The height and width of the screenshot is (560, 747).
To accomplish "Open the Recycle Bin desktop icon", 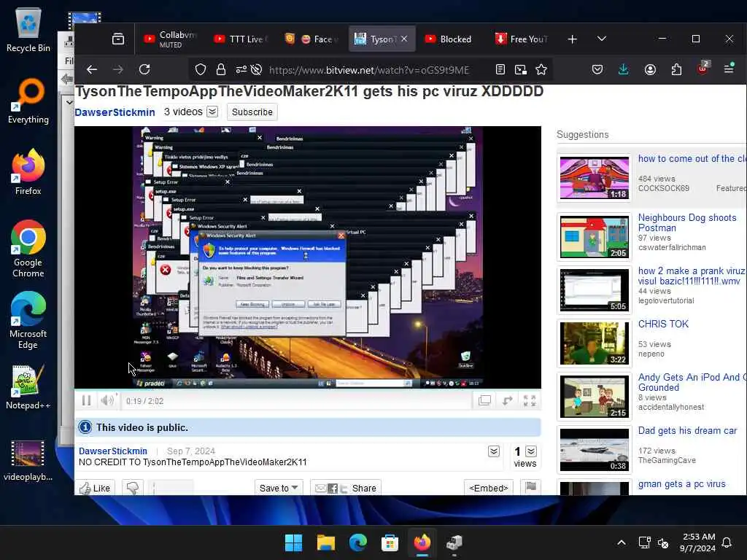I will (28, 30).
